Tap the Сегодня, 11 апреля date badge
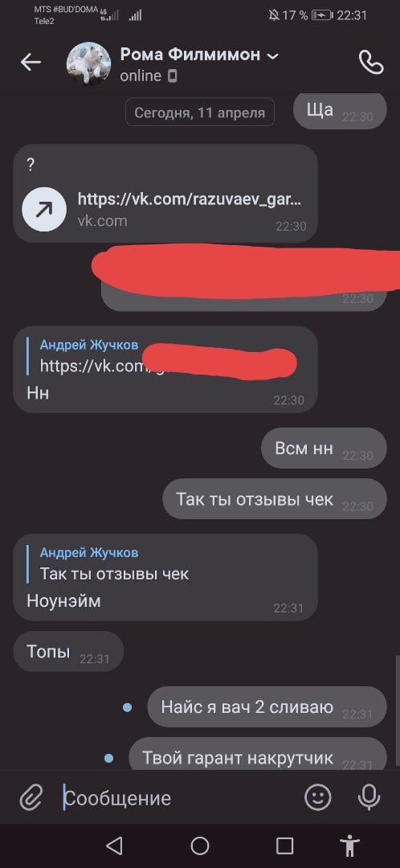This screenshot has height=868, width=400. click(200, 113)
